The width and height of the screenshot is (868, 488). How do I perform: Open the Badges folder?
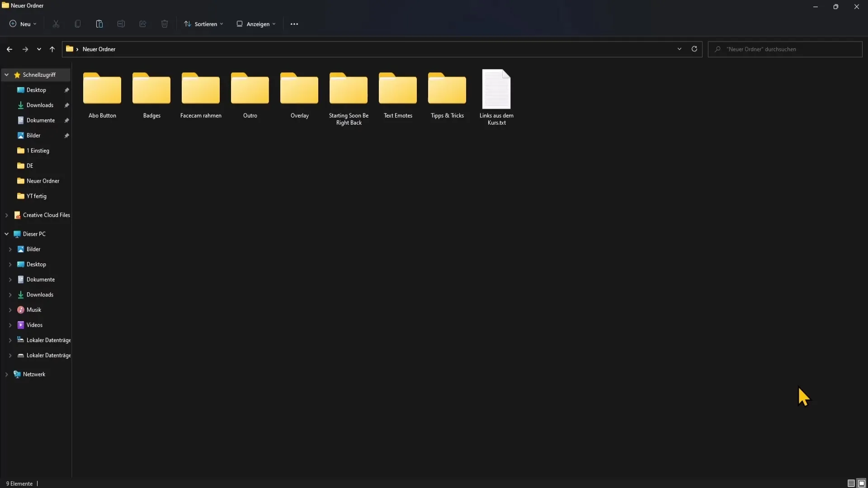coord(151,94)
